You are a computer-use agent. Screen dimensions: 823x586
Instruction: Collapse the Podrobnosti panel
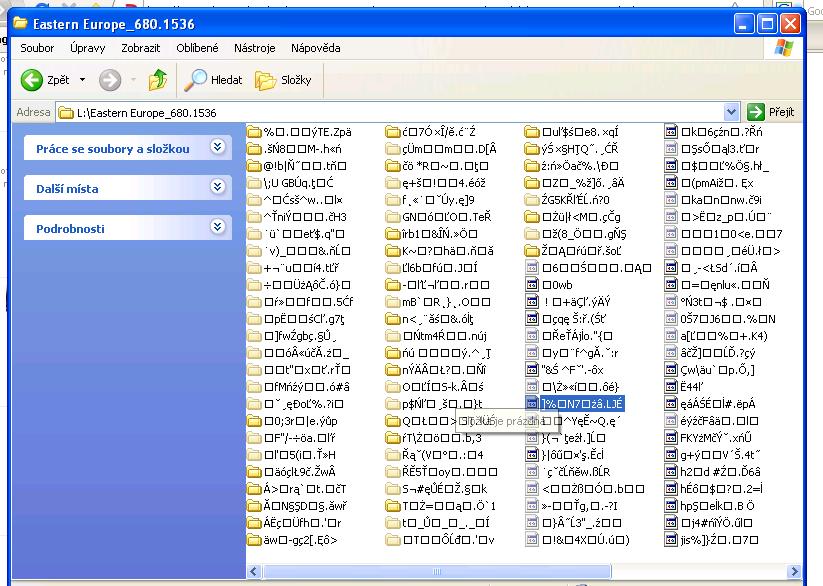218,227
